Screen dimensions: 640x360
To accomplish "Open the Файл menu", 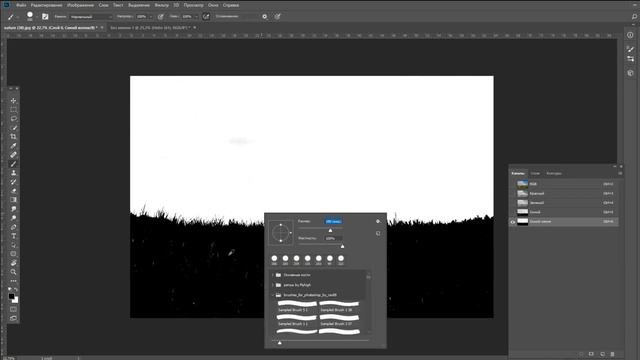I will pos(22,5).
